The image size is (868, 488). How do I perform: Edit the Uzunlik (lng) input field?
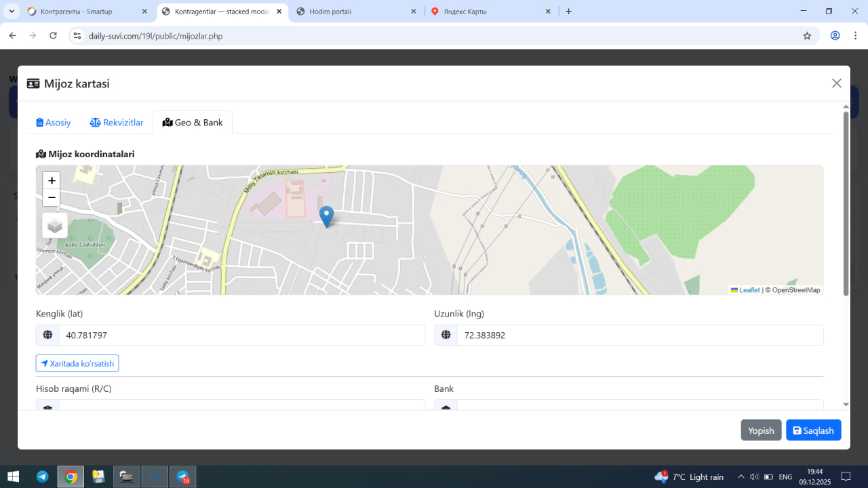(x=639, y=335)
